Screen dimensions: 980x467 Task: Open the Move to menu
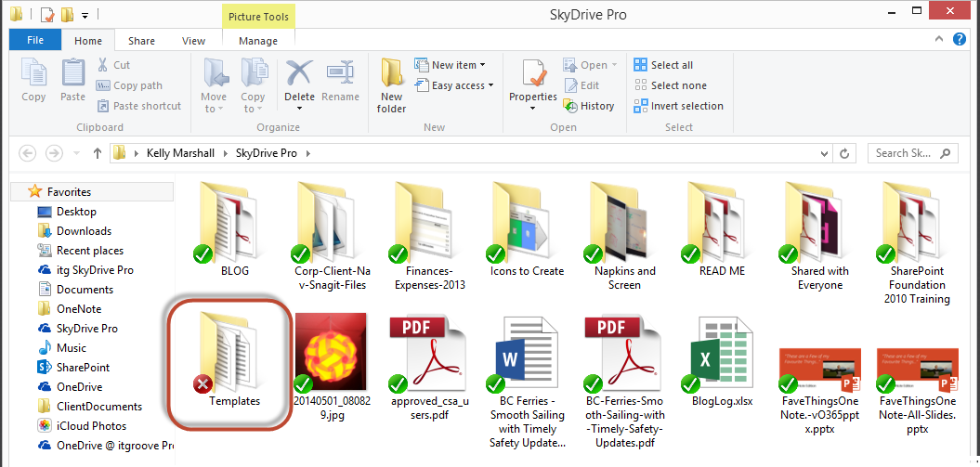[x=214, y=86]
